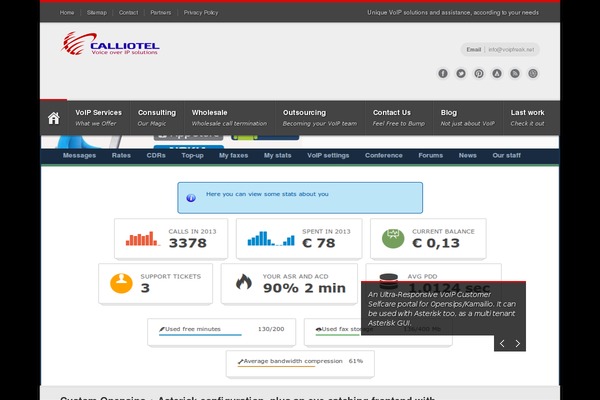This screenshot has width=600, height=400.
Task: Switch to the News tab
Action: tap(468, 155)
